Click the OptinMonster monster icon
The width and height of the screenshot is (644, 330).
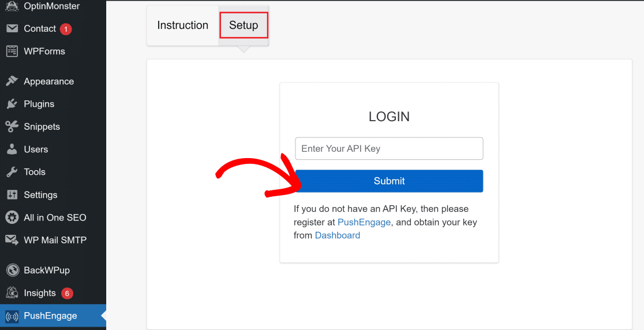click(x=12, y=6)
